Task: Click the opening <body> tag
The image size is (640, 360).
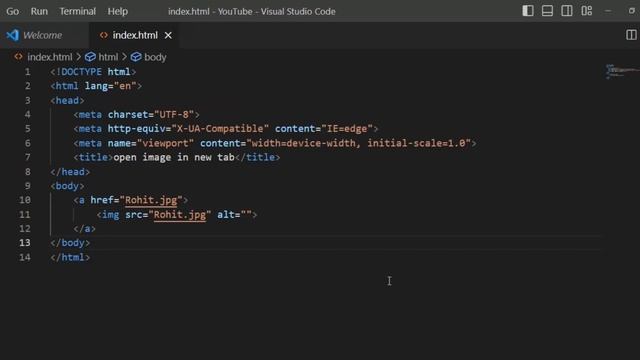Action: click(67, 186)
